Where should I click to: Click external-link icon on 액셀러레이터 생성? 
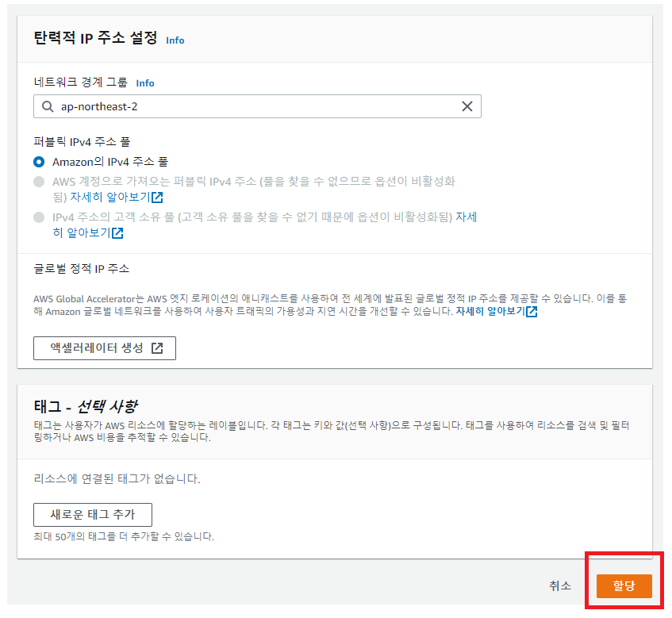(157, 348)
